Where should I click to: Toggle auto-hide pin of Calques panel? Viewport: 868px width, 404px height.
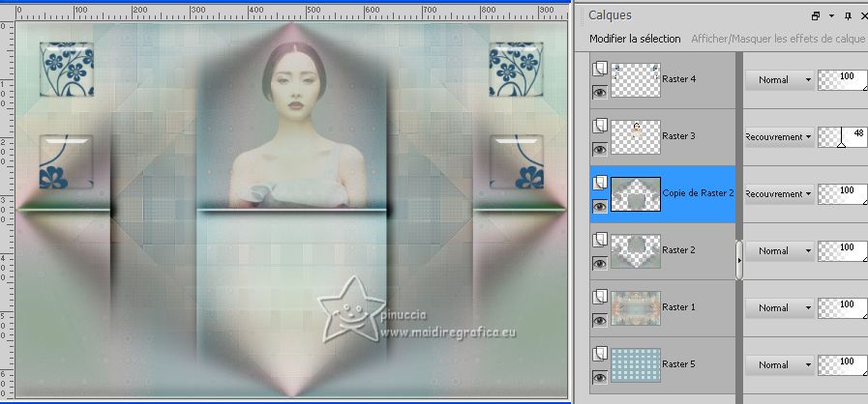[x=848, y=16]
